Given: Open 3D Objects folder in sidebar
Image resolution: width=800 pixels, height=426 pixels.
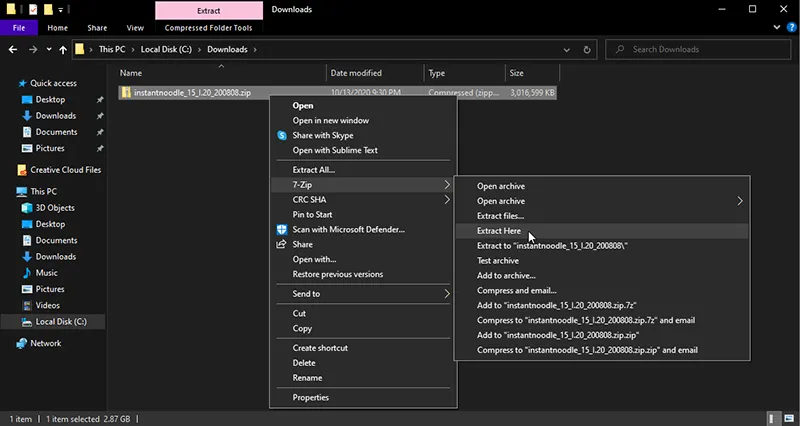Looking at the screenshot, I should pyautogui.click(x=56, y=208).
